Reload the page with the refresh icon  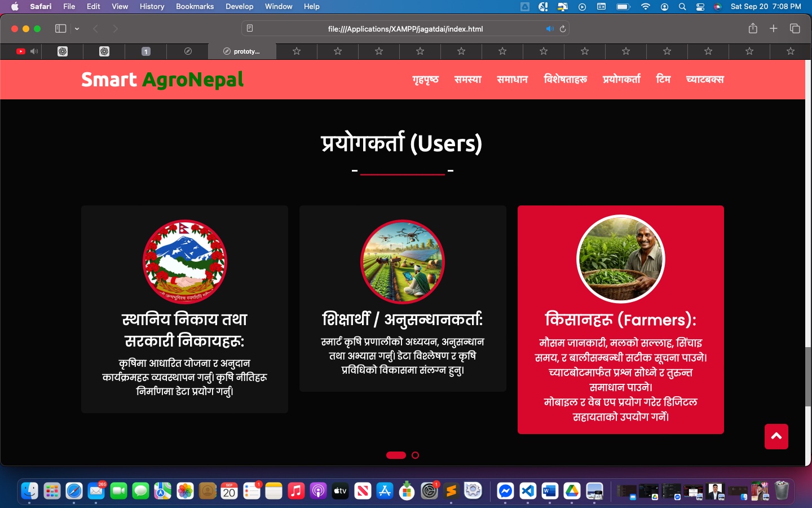pos(562,29)
